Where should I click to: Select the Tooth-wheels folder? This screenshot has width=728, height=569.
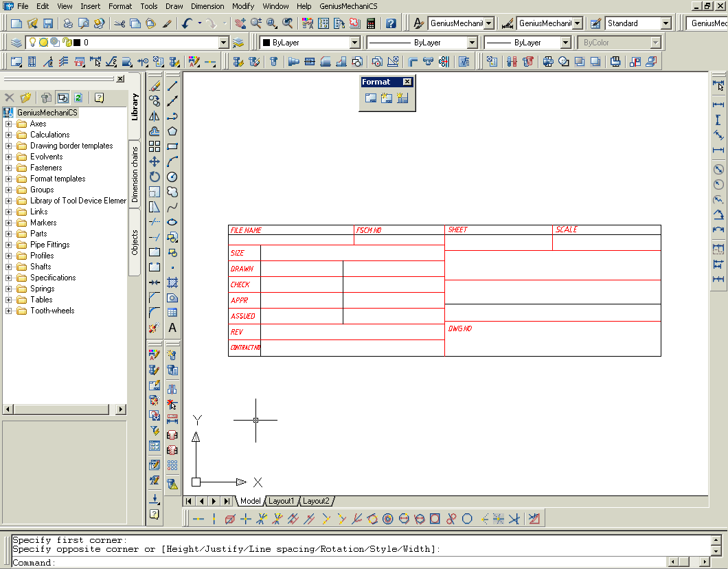52,311
